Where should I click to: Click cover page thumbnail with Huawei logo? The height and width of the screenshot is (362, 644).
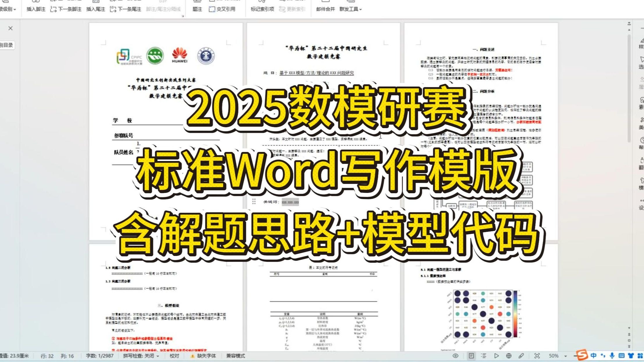click(166, 131)
